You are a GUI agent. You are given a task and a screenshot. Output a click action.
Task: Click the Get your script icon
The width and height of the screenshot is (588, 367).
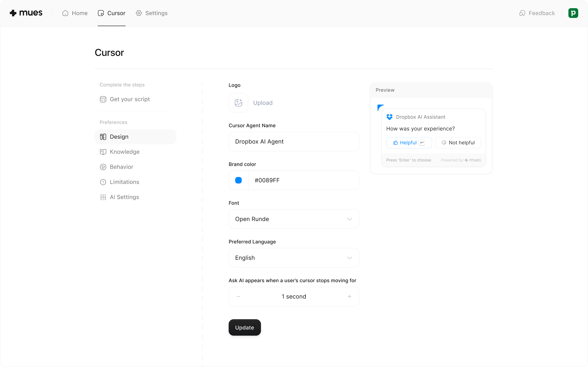point(103,99)
